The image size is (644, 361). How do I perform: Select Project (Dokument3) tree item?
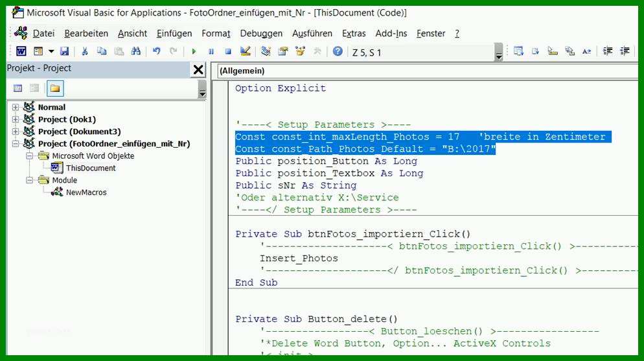click(79, 132)
